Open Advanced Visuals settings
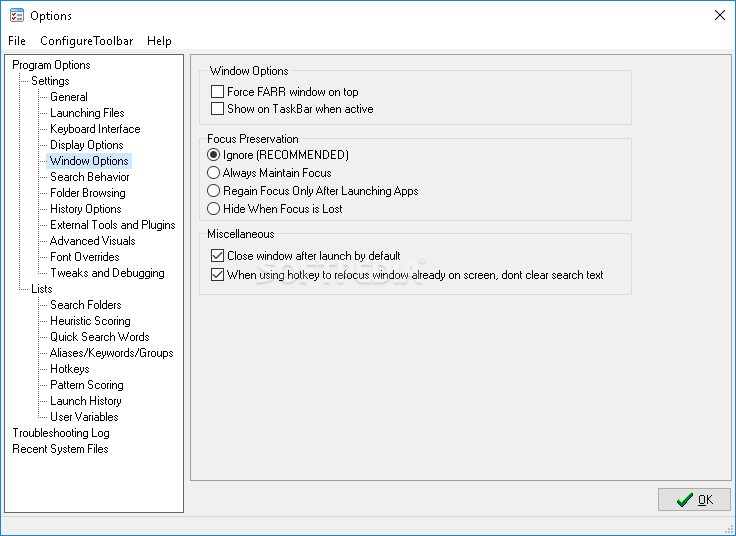Screen dimensions: 736x536 (x=92, y=240)
